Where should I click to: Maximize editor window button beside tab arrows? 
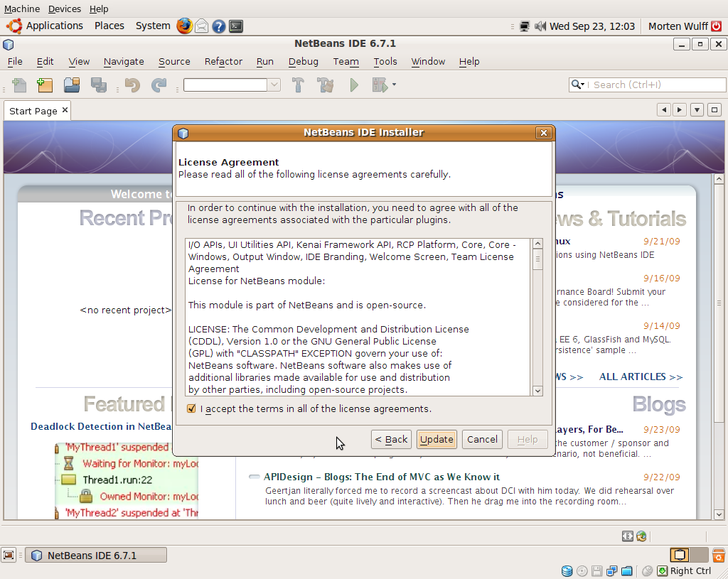click(x=714, y=110)
